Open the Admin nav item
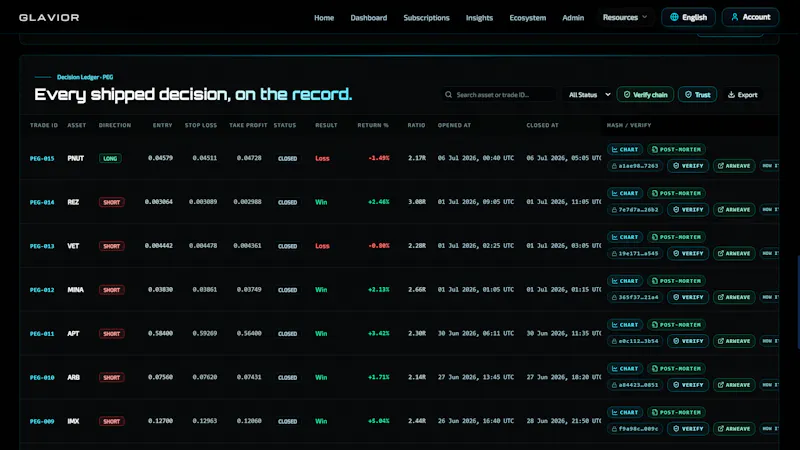This screenshot has width=800, height=450. [x=573, y=18]
